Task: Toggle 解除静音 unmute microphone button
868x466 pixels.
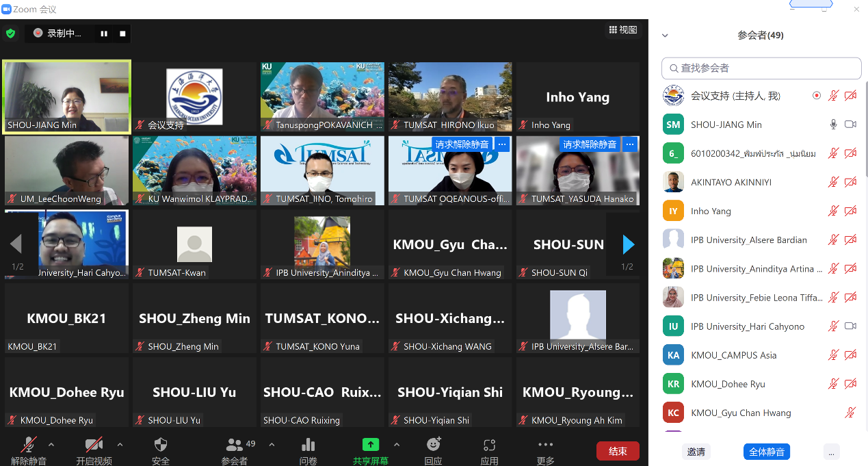Action: coord(29,445)
